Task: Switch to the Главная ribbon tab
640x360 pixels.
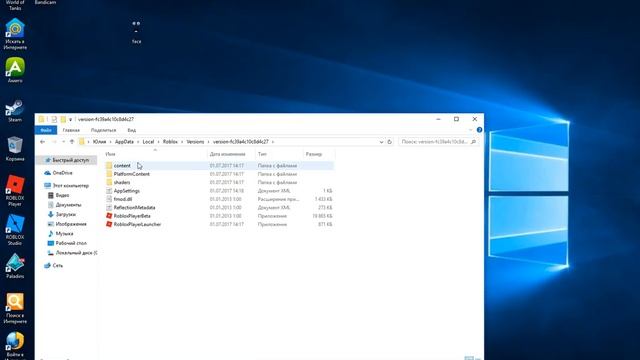Action: 71,130
